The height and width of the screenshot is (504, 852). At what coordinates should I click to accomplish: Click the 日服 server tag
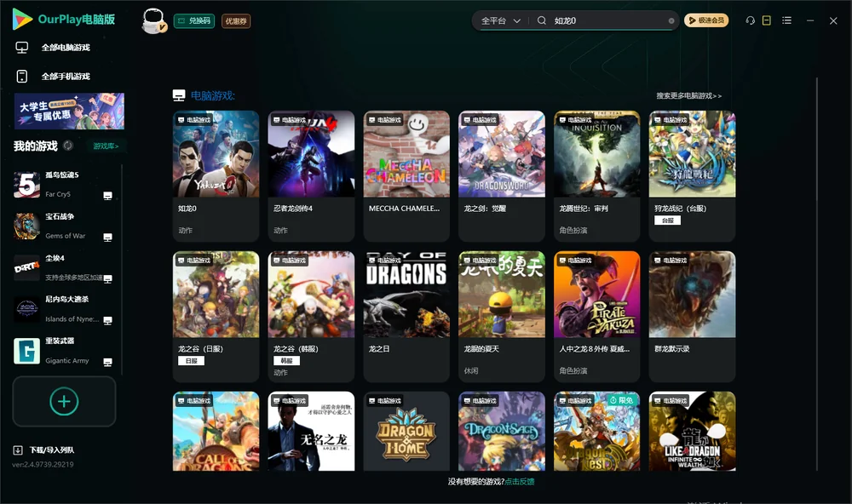[x=191, y=361]
